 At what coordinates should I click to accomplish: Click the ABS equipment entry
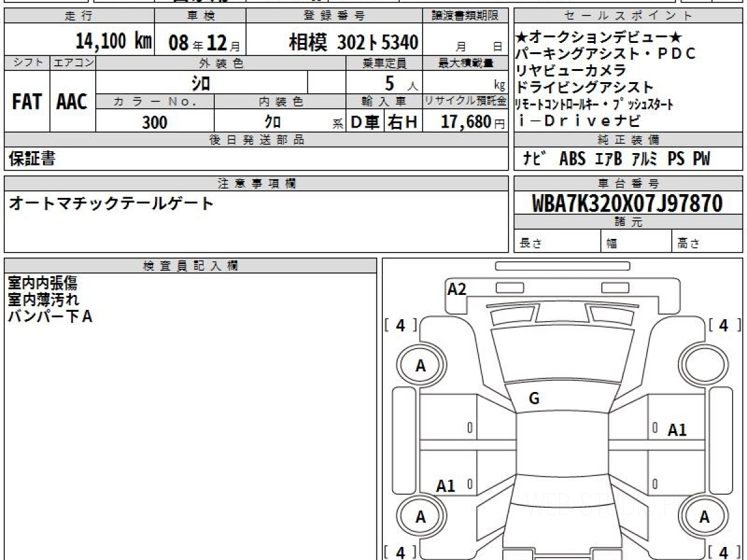pyautogui.click(x=572, y=159)
